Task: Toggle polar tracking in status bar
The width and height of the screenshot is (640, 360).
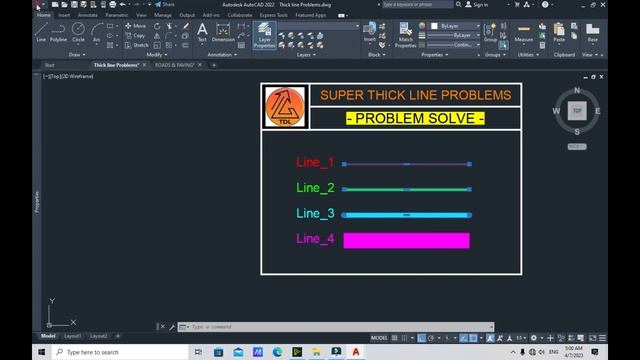Action: coord(431,338)
